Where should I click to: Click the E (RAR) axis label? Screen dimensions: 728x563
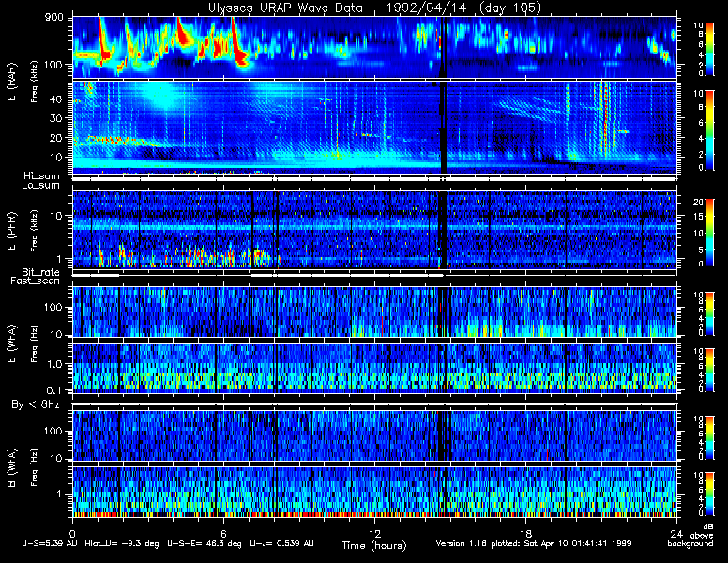click(x=12, y=83)
